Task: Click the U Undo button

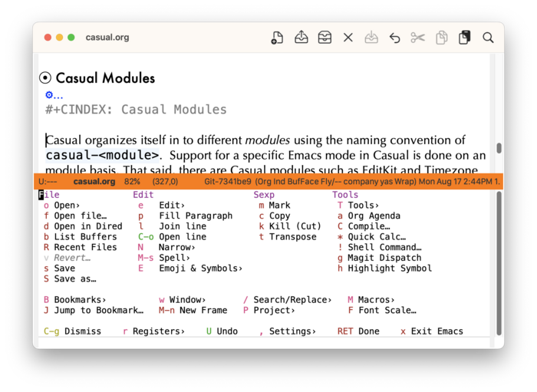Action: [x=222, y=331]
